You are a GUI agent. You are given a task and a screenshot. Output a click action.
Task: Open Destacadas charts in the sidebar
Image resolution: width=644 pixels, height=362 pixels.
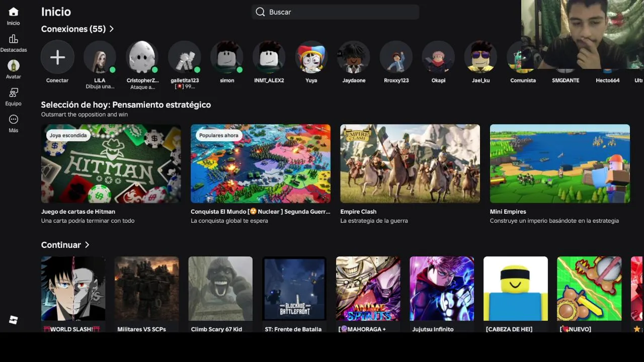pyautogui.click(x=14, y=39)
